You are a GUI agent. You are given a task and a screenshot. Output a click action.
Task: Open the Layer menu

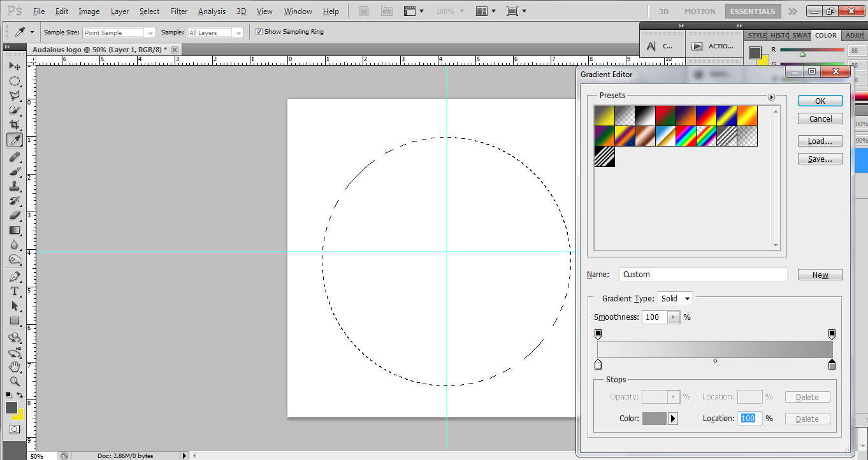[x=120, y=11]
